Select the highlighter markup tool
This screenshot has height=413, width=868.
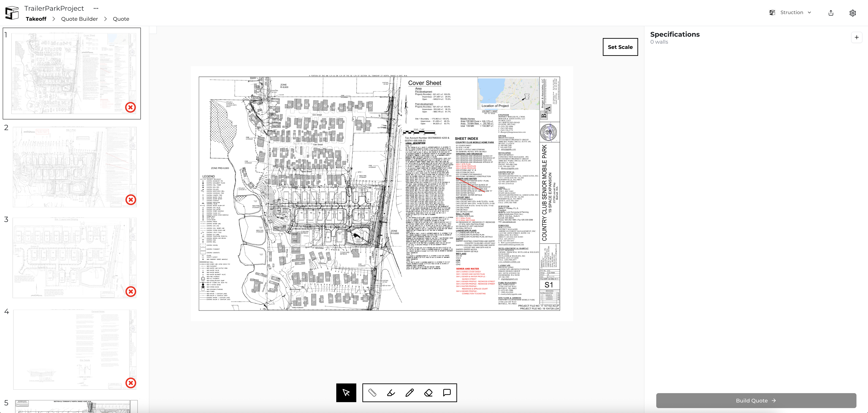[391, 392]
